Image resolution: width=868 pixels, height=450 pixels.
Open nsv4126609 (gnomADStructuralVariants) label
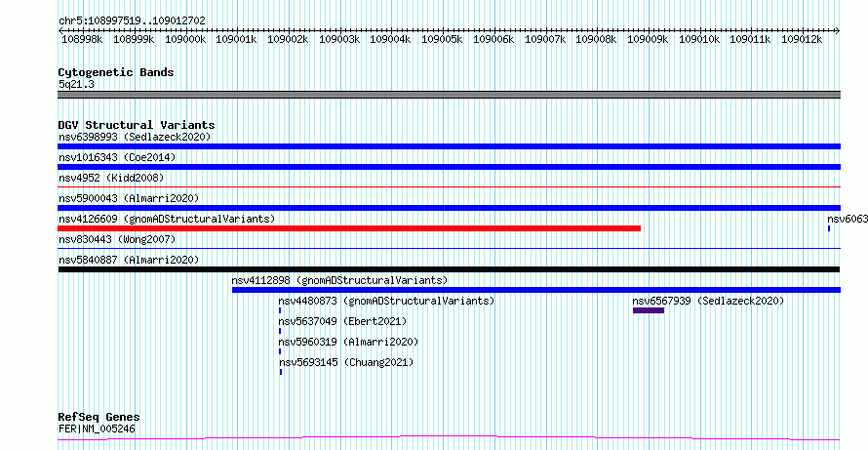(167, 219)
